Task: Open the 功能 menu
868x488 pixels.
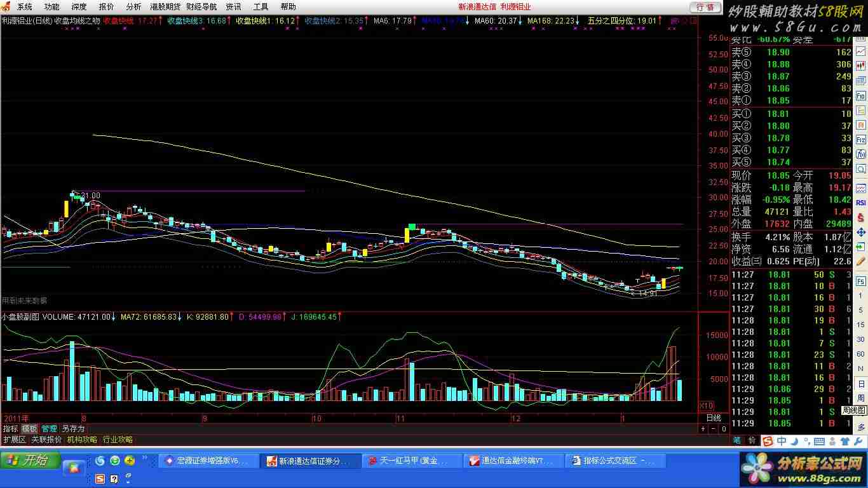Action: [51, 6]
